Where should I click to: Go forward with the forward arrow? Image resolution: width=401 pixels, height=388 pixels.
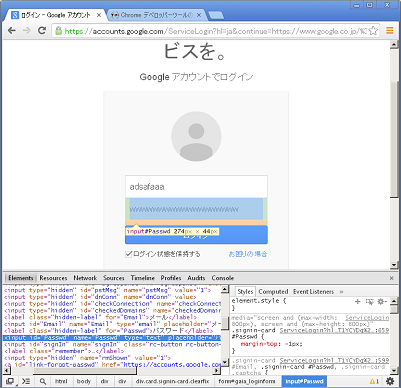(x=27, y=31)
